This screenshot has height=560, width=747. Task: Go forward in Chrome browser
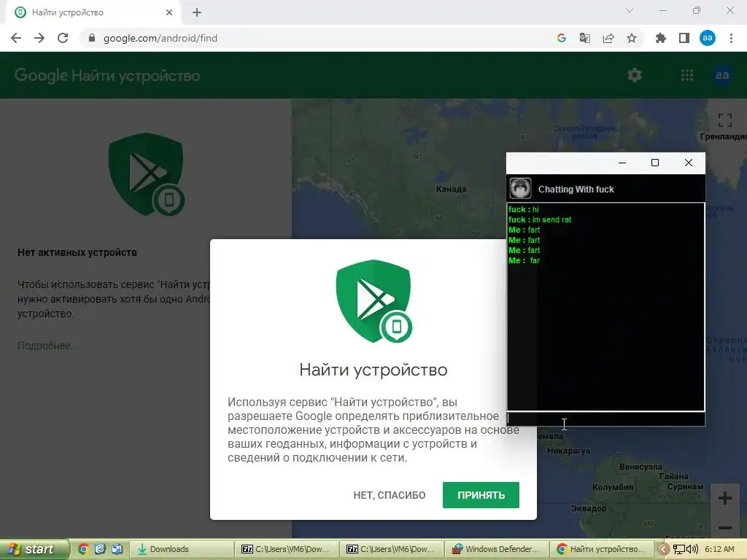point(39,38)
